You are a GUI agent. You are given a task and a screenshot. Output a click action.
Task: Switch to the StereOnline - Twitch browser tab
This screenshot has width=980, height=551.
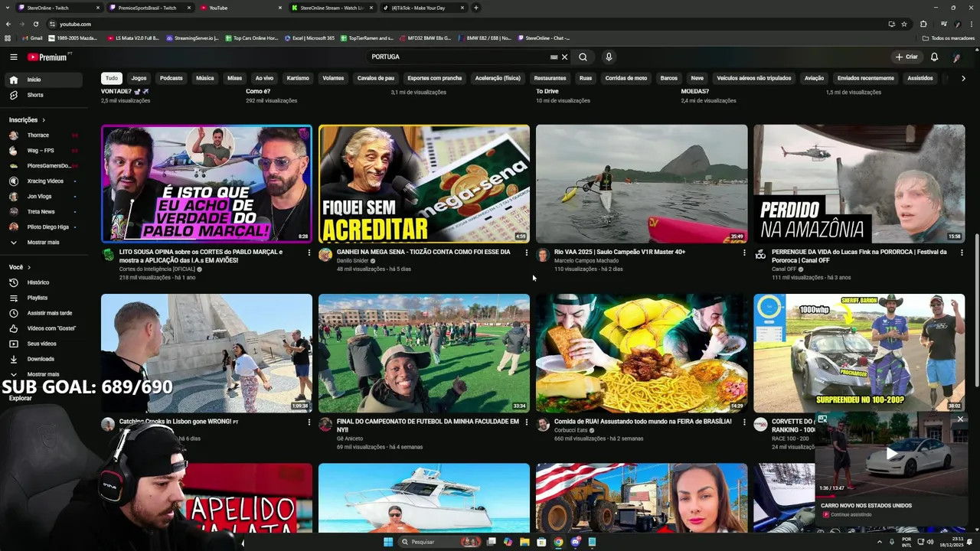coord(58,8)
